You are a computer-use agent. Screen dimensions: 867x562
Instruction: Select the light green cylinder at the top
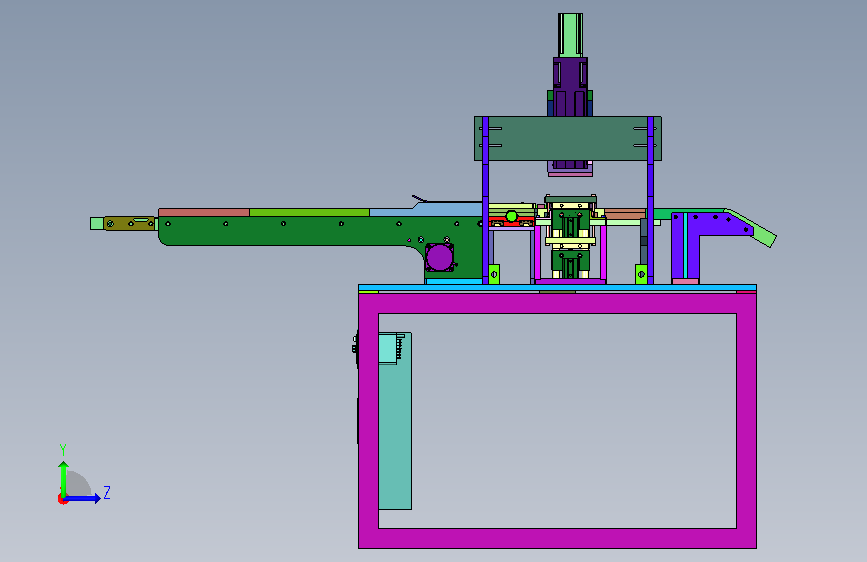tap(571, 35)
